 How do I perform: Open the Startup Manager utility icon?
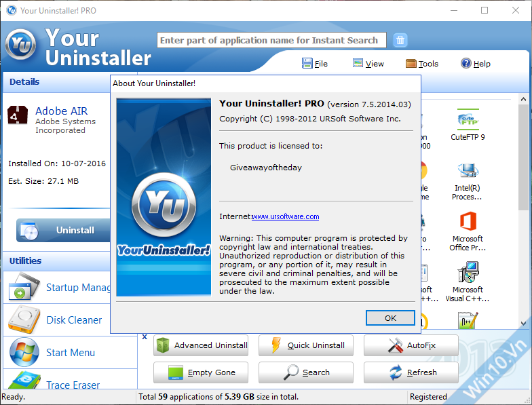tap(23, 287)
